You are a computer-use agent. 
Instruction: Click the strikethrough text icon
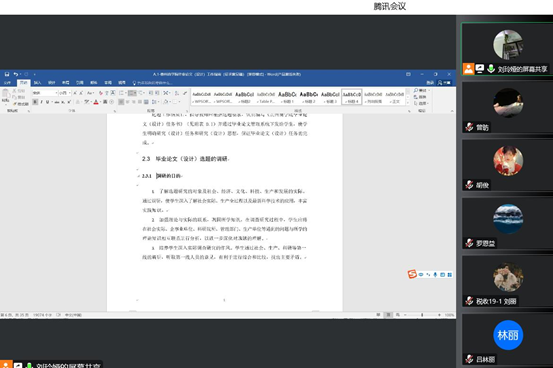pos(56,102)
